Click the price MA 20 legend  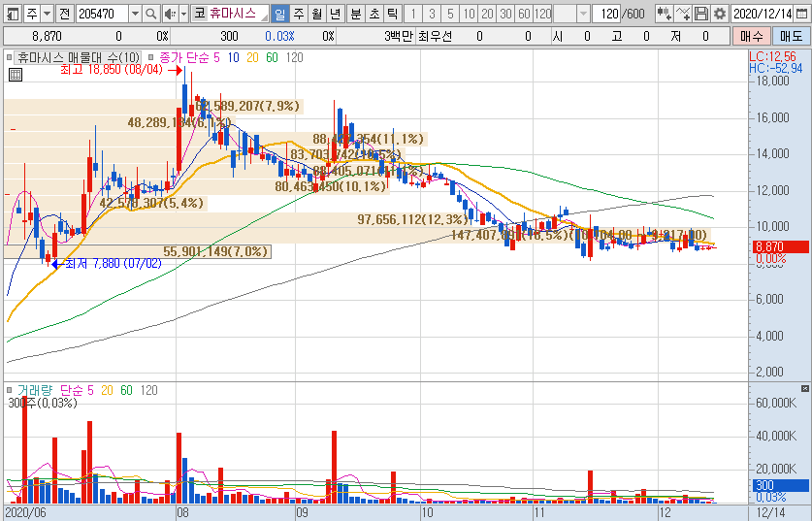[252, 57]
